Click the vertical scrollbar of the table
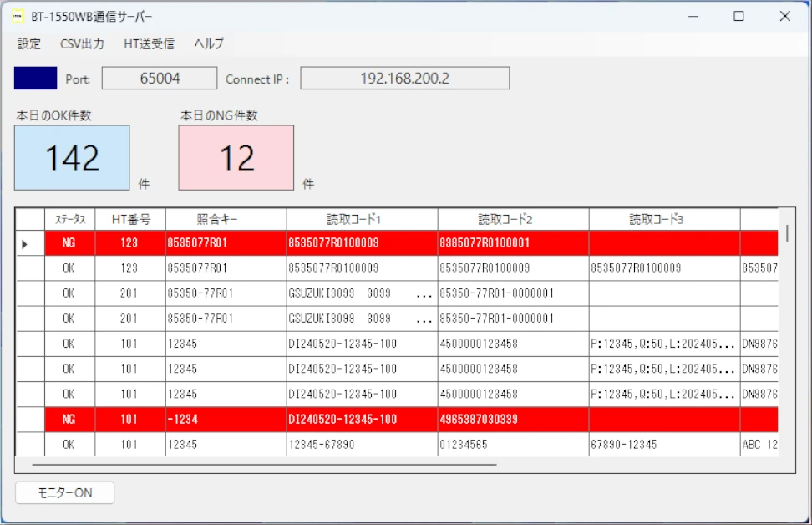812x525 pixels. [x=787, y=234]
